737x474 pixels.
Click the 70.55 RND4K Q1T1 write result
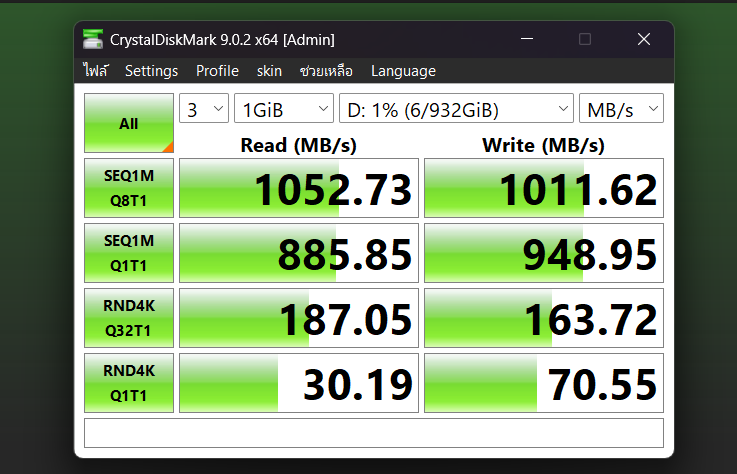point(544,383)
